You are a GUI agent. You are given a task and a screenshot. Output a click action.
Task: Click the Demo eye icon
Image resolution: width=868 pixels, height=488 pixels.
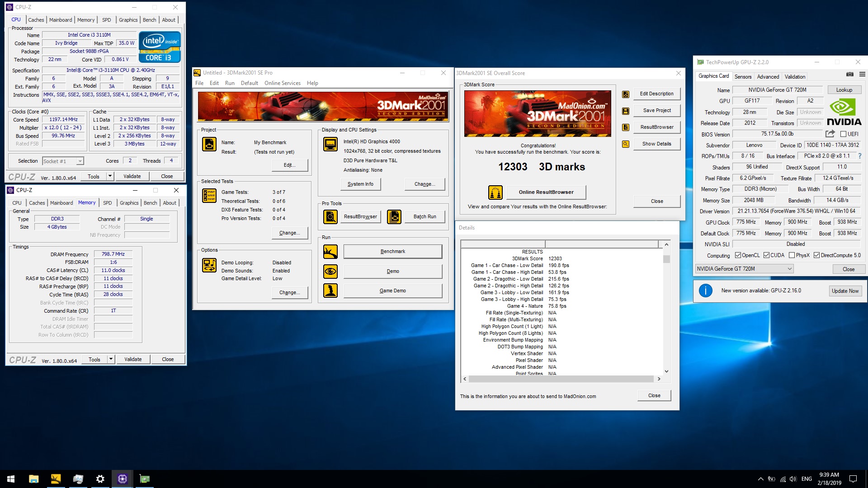click(330, 271)
